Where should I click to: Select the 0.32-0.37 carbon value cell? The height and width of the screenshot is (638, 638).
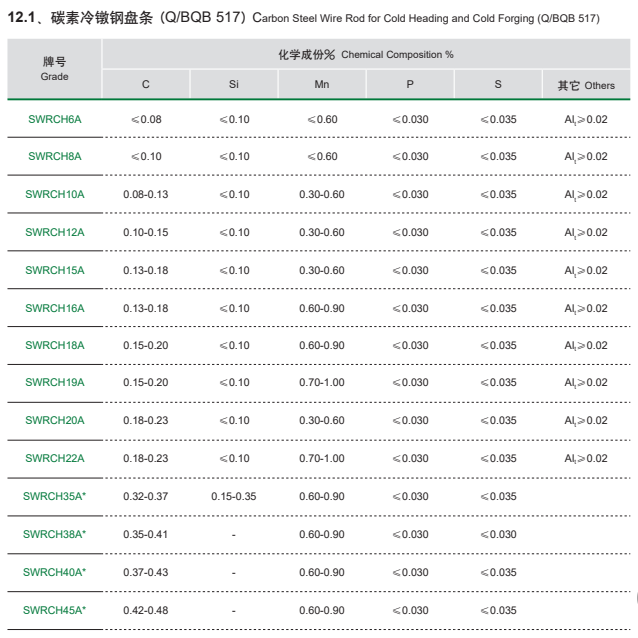[x=146, y=496]
